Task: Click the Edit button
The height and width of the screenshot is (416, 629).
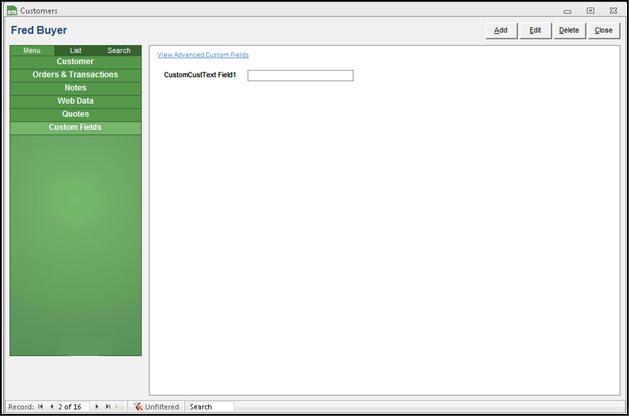Action: pyautogui.click(x=535, y=30)
